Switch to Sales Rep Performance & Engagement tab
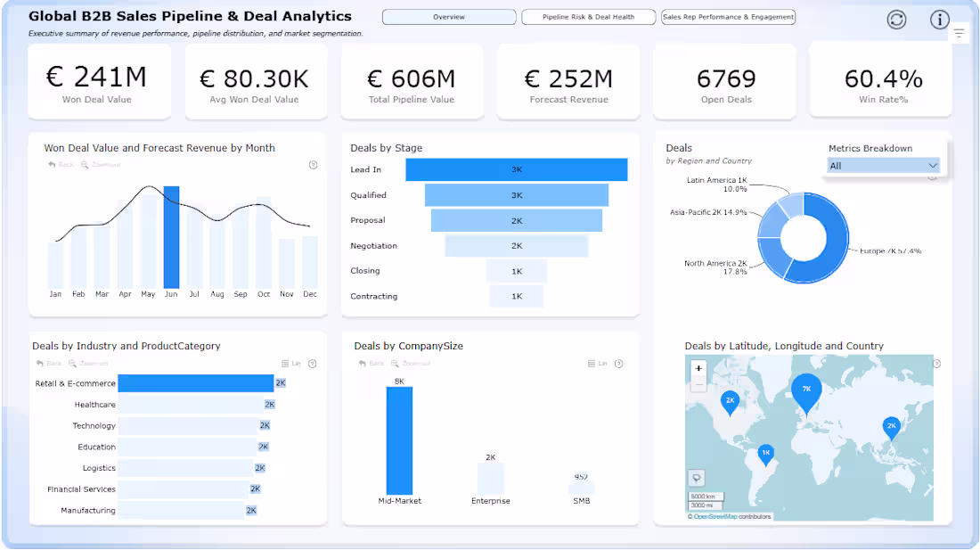980x550 pixels. tap(728, 16)
